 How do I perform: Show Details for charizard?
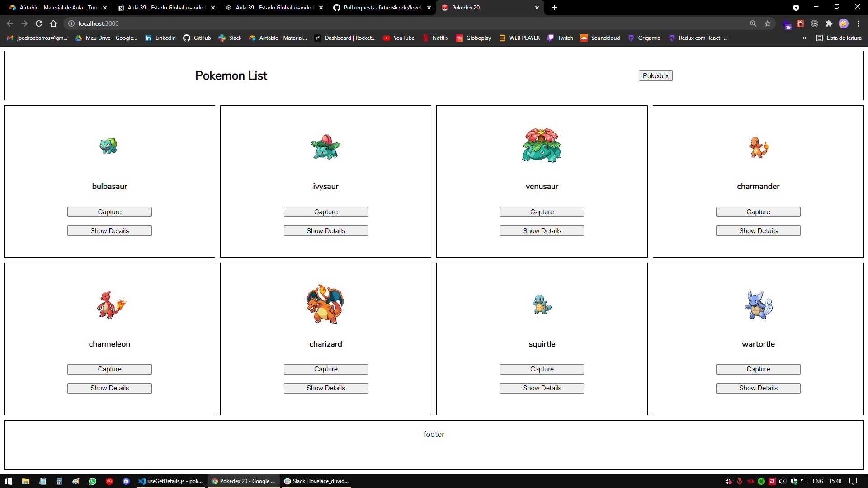pyautogui.click(x=325, y=388)
